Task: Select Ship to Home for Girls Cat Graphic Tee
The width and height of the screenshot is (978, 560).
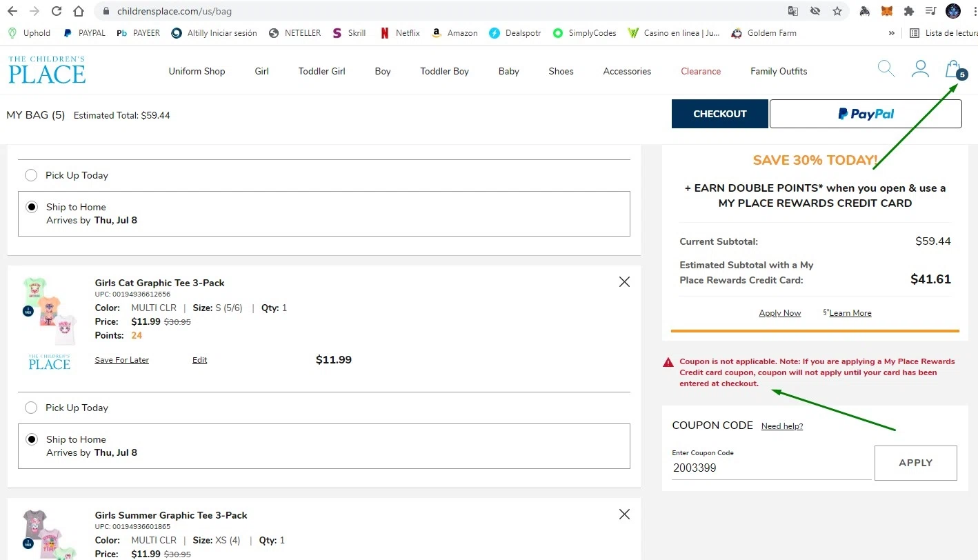Action: coord(31,439)
